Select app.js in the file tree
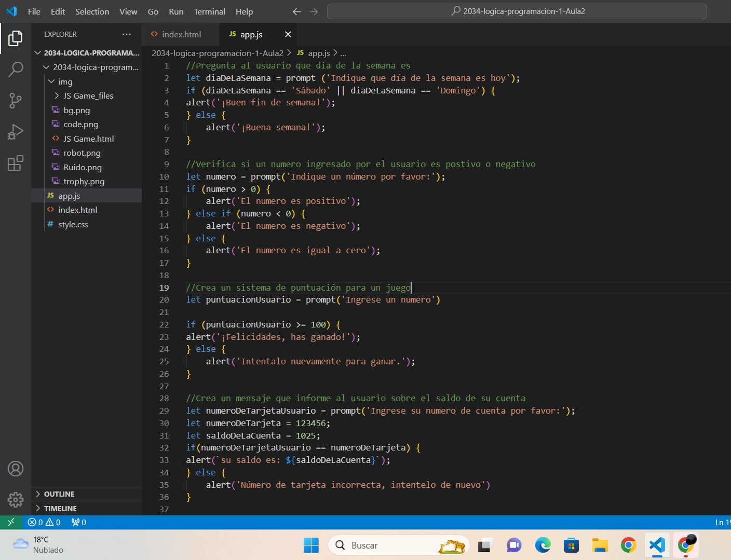Screen dimensions: 731x560 tap(86, 196)
